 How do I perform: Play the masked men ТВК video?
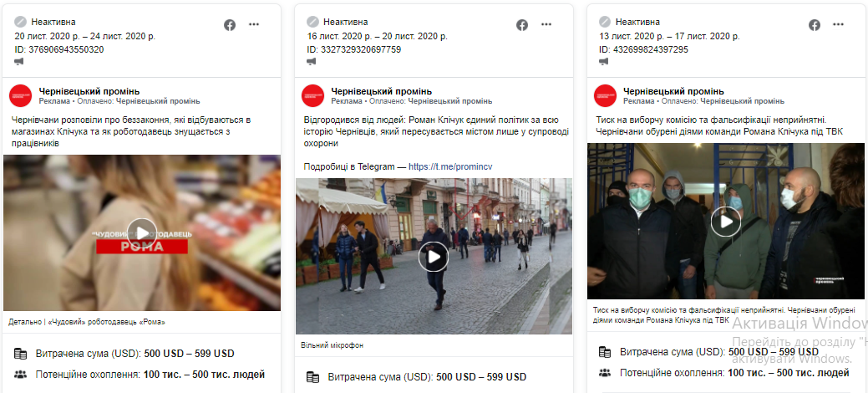(x=726, y=222)
